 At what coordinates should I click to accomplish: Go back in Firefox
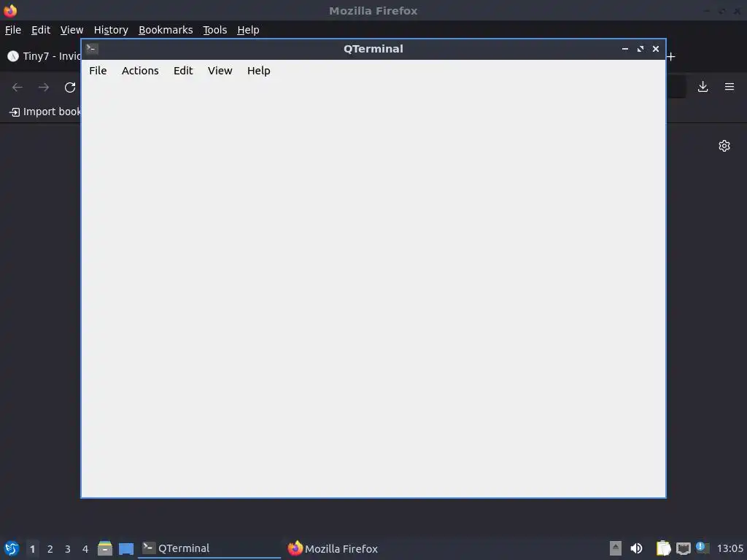pyautogui.click(x=18, y=87)
